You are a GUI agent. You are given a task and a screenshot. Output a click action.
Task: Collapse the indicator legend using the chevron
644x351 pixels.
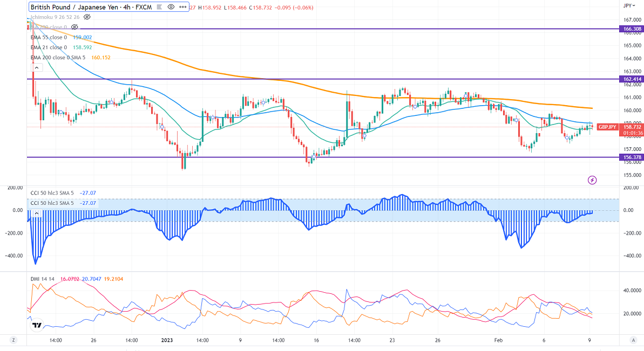[x=37, y=67]
